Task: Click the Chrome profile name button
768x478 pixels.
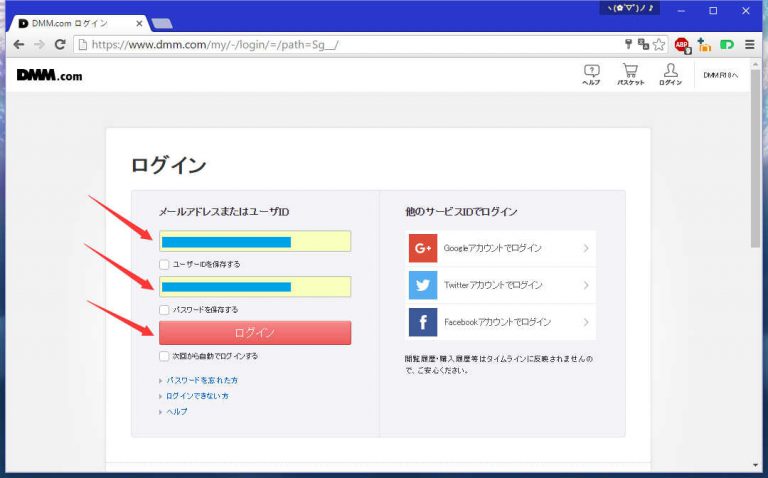Action: point(630,8)
